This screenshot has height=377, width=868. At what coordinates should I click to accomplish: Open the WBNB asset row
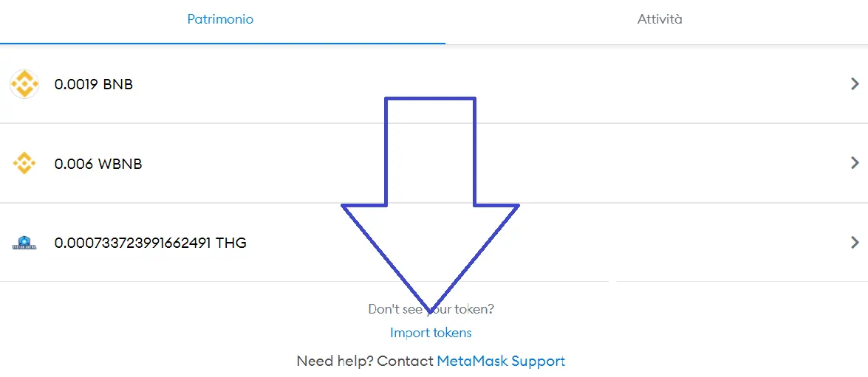point(434,163)
